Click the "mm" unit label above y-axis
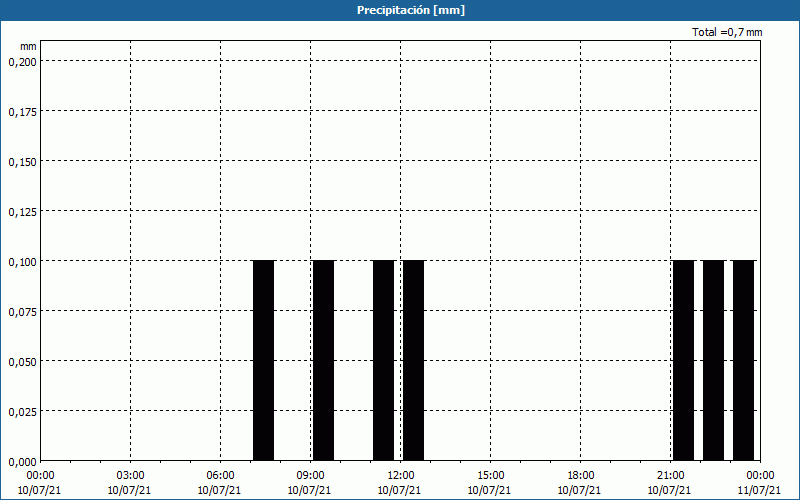800x500 pixels. tap(28, 46)
